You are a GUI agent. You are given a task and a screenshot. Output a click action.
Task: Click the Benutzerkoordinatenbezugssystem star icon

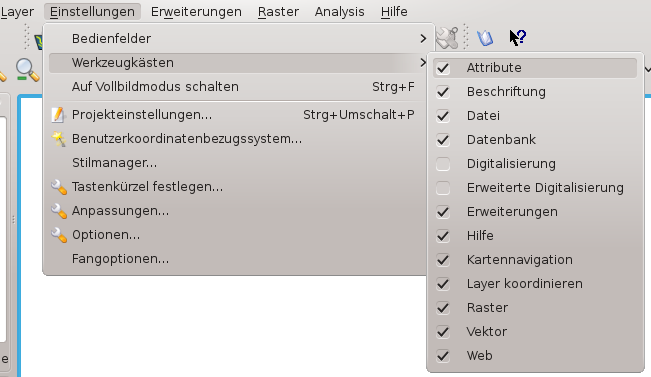click(59, 139)
